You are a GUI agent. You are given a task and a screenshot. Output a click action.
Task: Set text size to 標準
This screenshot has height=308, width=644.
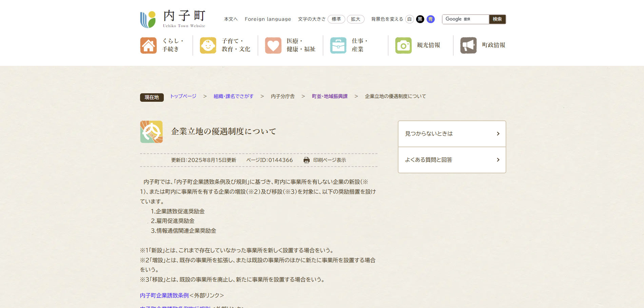[336, 19]
